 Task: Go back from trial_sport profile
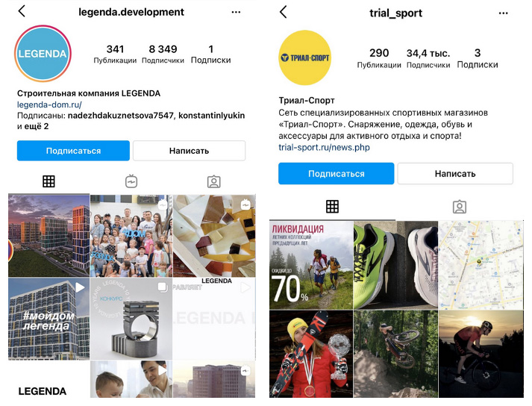pyautogui.click(x=284, y=12)
